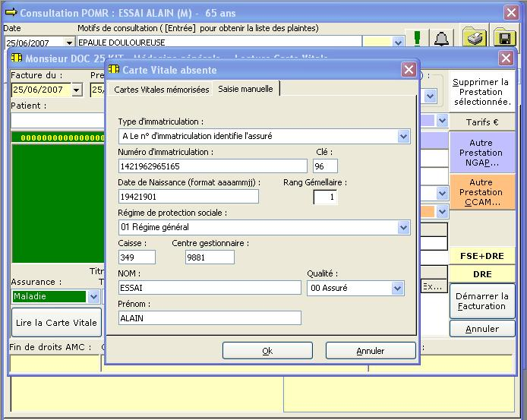Open the Assurance Maladie dropdown
This screenshot has height=420, width=527.
(93, 297)
